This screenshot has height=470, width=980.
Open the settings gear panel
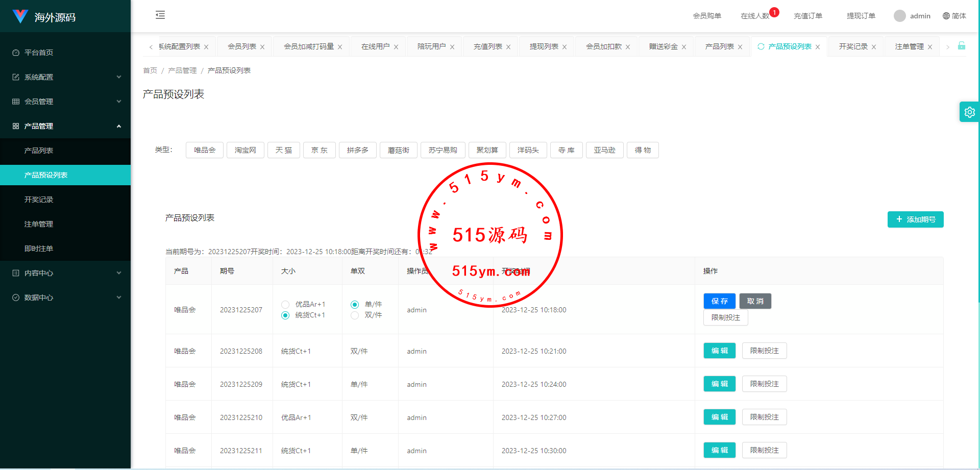click(969, 112)
